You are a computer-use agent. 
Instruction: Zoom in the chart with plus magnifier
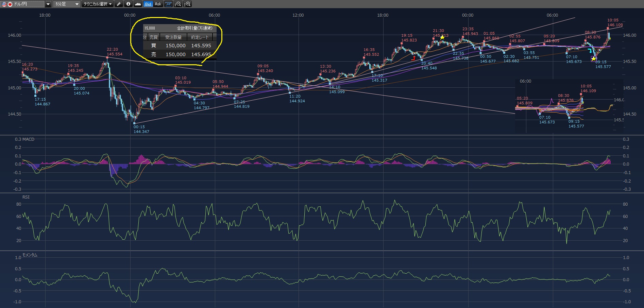coord(187,4)
